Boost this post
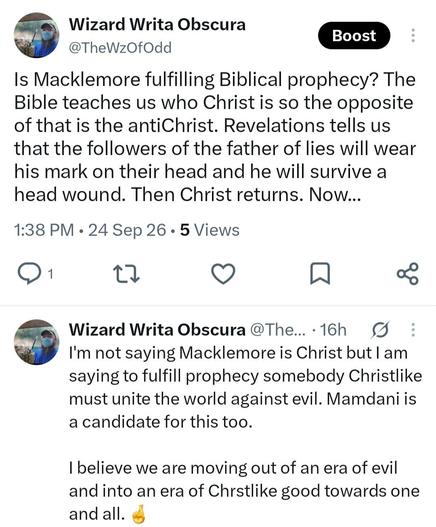The height and width of the screenshot is (527, 436). [354, 36]
